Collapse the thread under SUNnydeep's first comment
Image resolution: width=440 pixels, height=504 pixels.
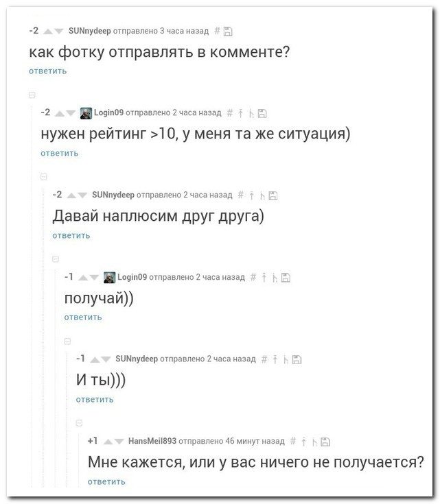(x=32, y=95)
